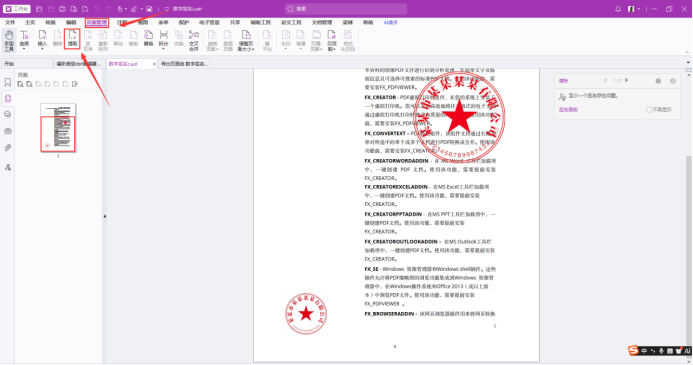This screenshot has height=365, width=693.
Task: Click the Replace pages icon
Action: point(148,38)
